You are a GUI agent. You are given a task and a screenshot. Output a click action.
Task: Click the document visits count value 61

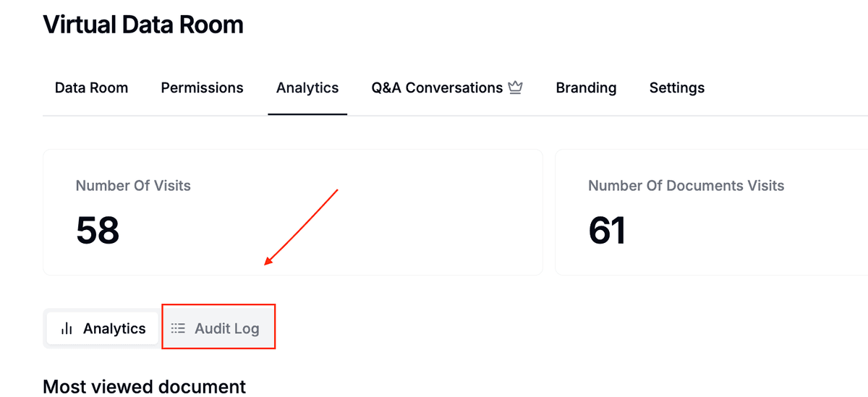(607, 230)
